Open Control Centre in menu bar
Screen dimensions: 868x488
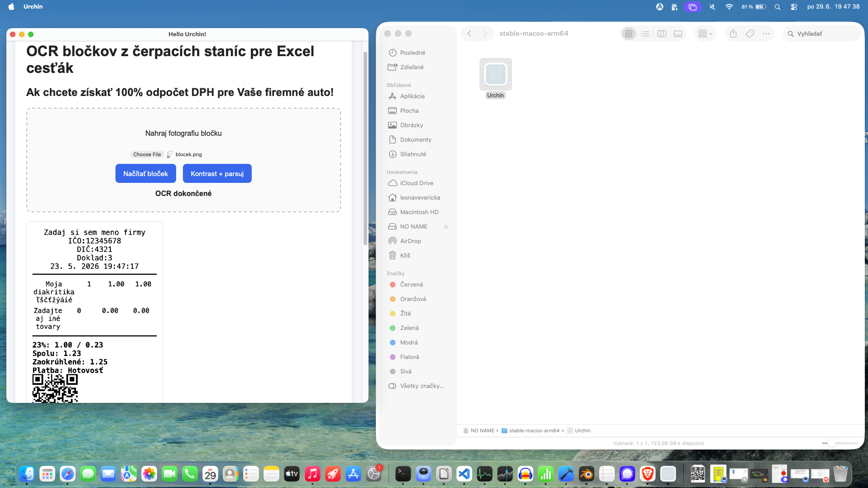coord(794,7)
